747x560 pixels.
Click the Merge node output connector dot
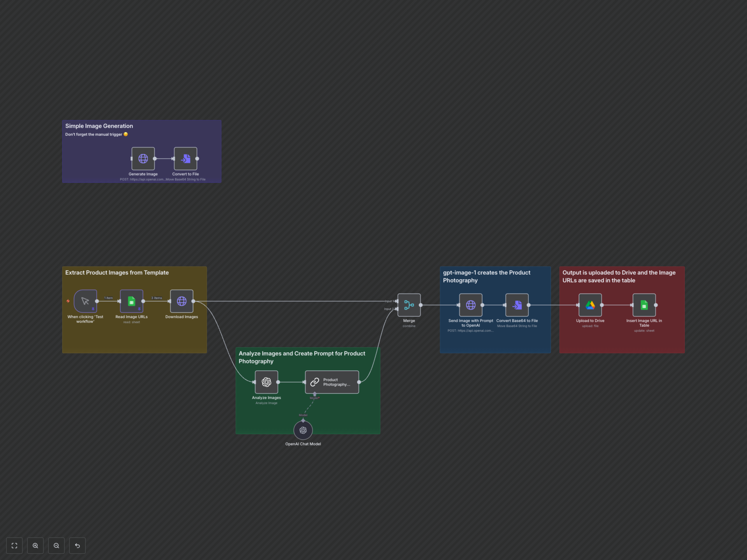tap(421, 305)
